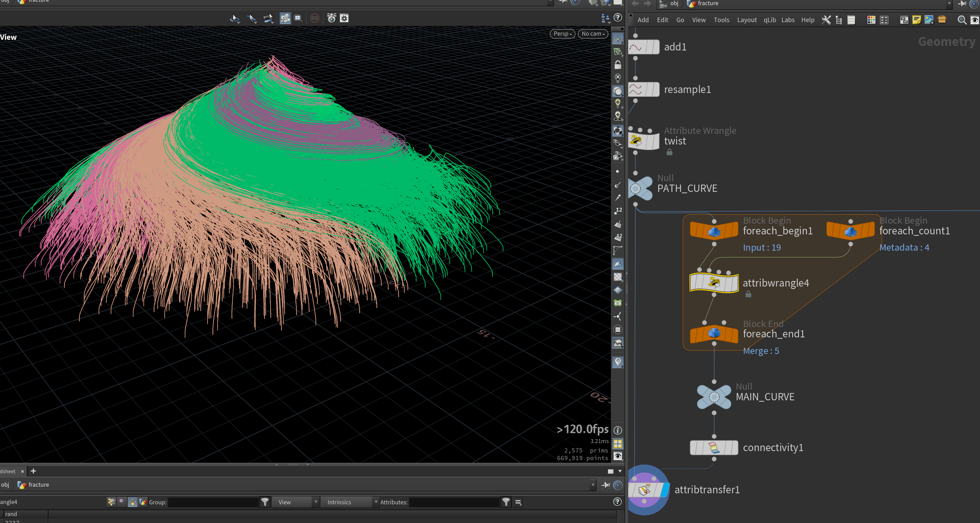Open the network tools wrench icon
980x523 pixels.
(x=826, y=20)
